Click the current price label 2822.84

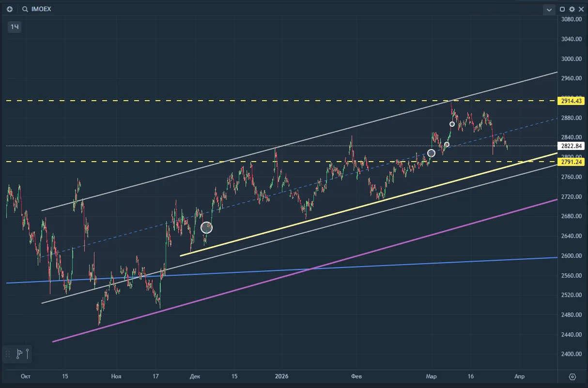click(x=571, y=146)
